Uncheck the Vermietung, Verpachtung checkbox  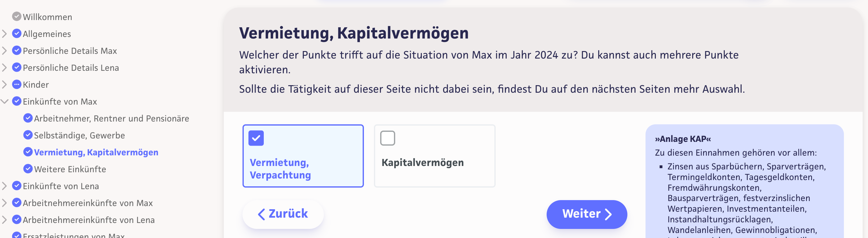[x=256, y=138]
